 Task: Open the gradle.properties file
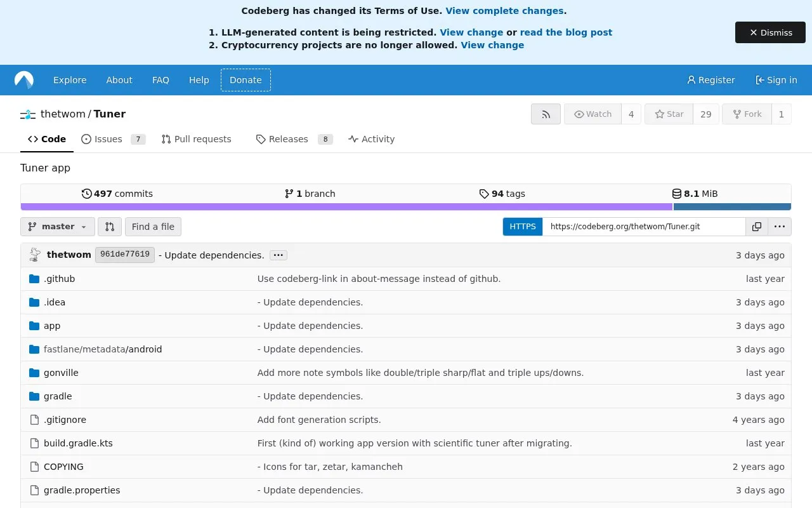pos(82,490)
